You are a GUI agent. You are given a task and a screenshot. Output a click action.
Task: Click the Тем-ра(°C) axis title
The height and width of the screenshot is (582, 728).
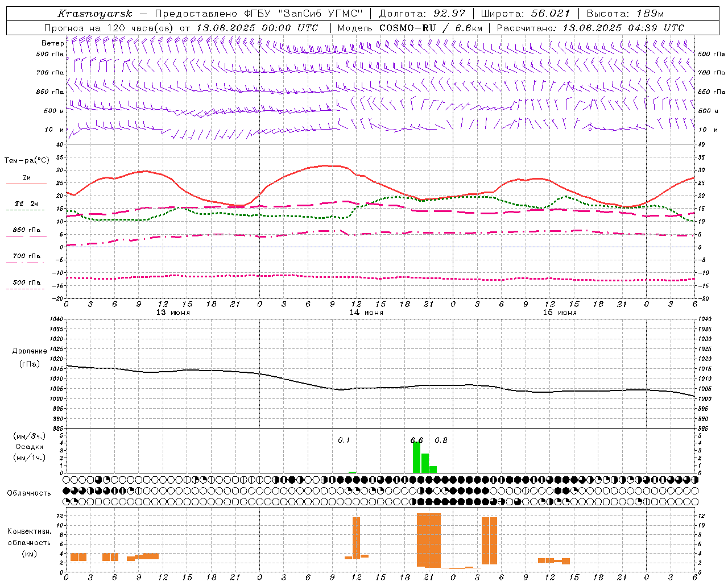(27, 161)
